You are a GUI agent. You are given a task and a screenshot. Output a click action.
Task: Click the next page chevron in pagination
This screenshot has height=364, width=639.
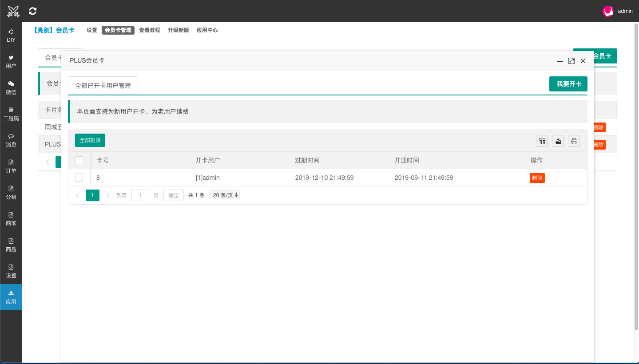107,195
